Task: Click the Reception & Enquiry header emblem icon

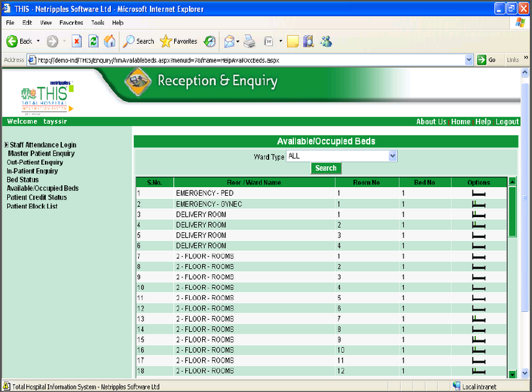Action: click(138, 82)
